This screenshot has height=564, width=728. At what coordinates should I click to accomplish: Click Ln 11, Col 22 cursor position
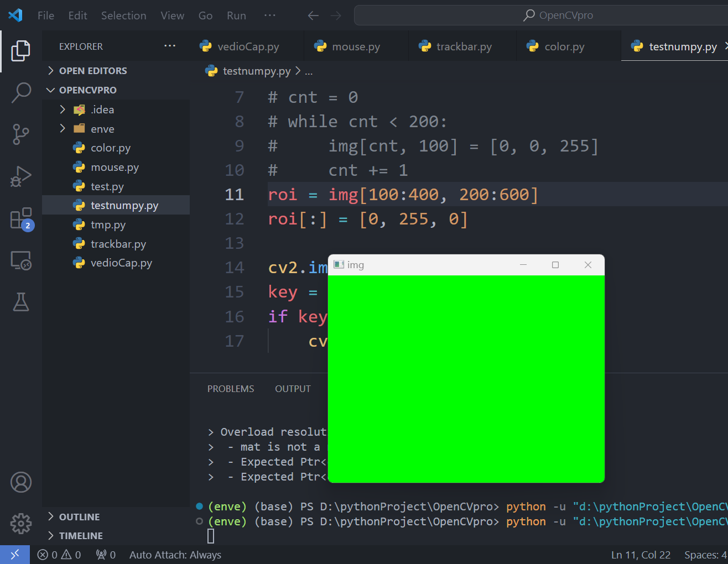coord(641,555)
